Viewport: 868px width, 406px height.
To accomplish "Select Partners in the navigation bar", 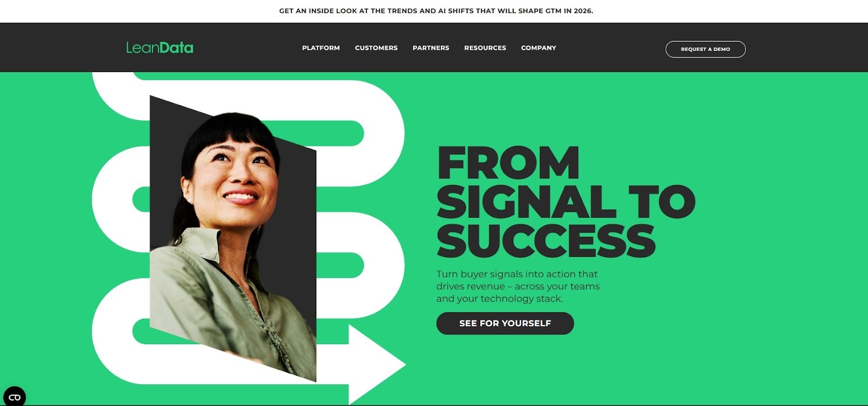I will coord(431,48).
